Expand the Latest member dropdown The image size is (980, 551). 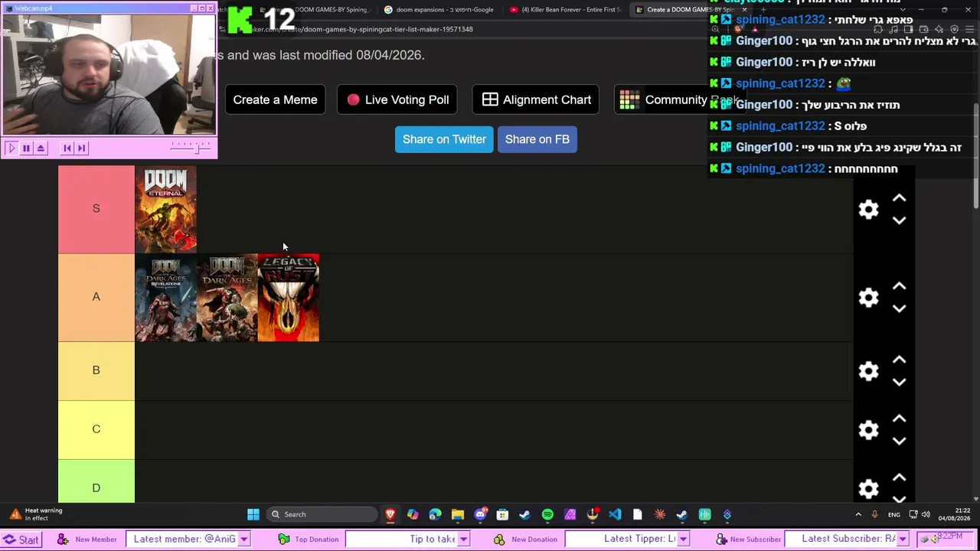243,540
